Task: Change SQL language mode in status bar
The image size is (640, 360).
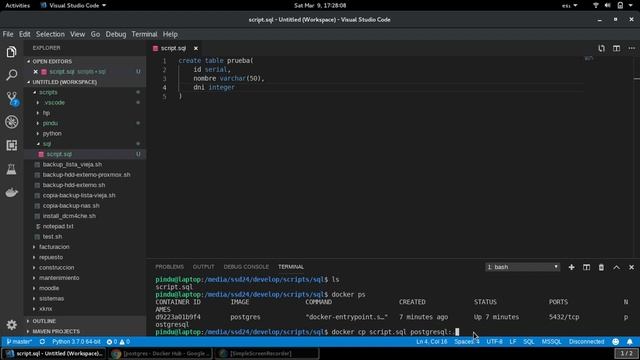Action: 529,342
